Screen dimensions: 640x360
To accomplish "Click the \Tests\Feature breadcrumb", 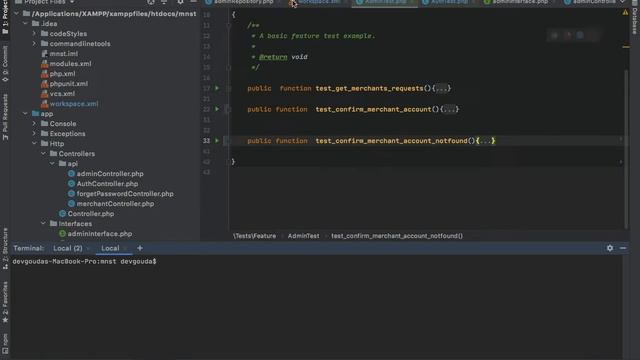I will [x=254, y=236].
